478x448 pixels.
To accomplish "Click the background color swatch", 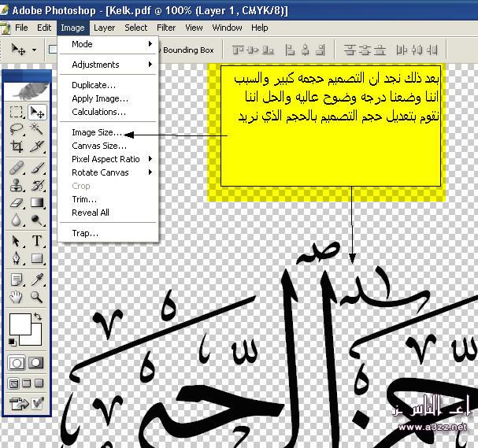I will tap(36, 339).
